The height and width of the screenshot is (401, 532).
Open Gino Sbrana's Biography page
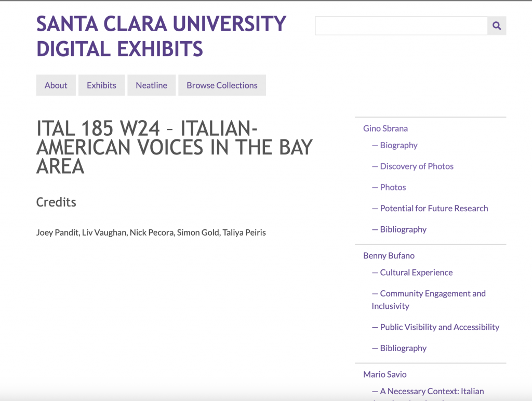coord(395,145)
